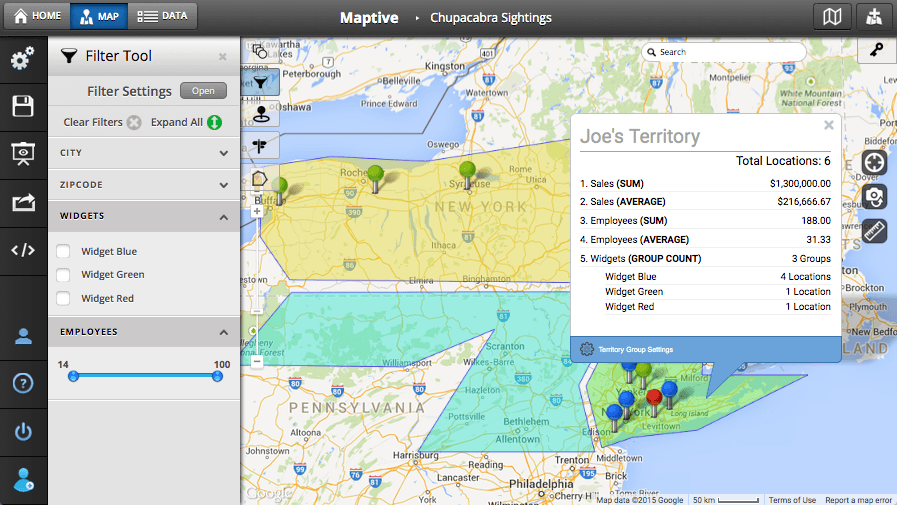Select the pin radius location tool

(x=261, y=114)
